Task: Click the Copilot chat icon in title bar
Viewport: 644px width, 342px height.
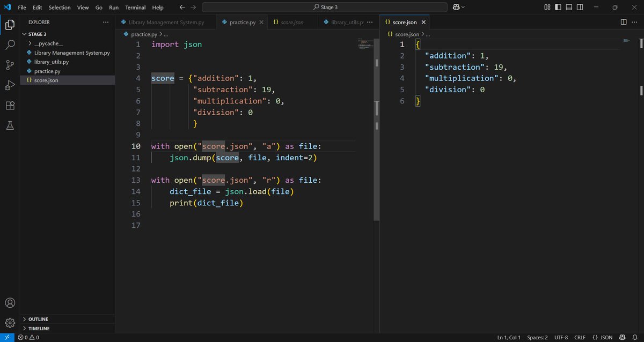Action: [457, 8]
